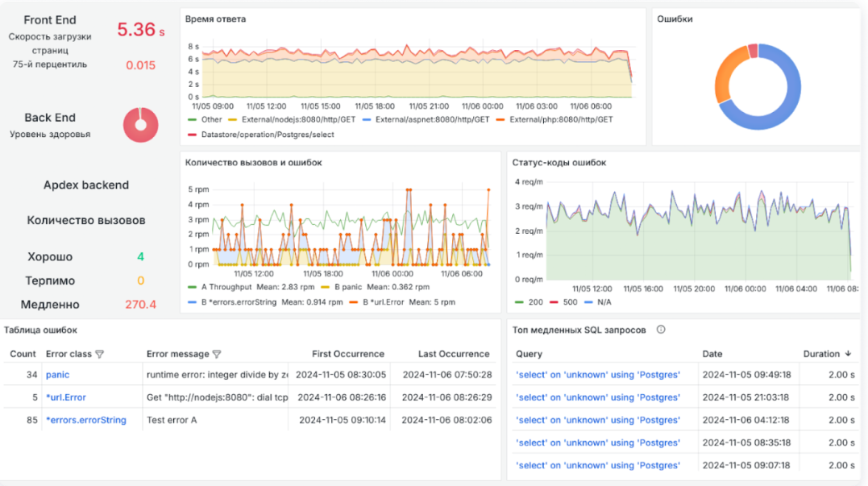Image resolution: width=868 pixels, height=486 pixels.
Task: Click the info icon beside Топ медленных SQL запросов
Action: pyautogui.click(x=661, y=330)
